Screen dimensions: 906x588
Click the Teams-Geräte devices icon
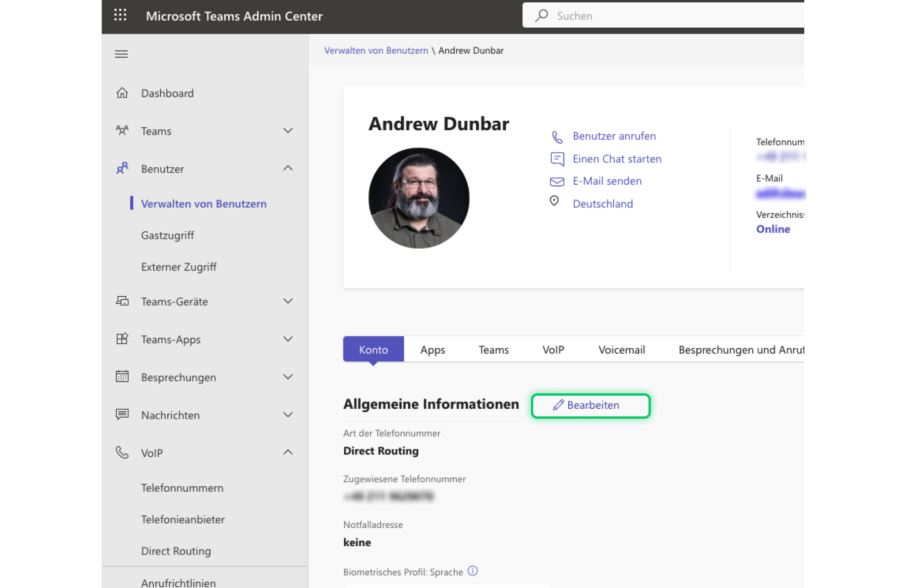pyautogui.click(x=122, y=301)
